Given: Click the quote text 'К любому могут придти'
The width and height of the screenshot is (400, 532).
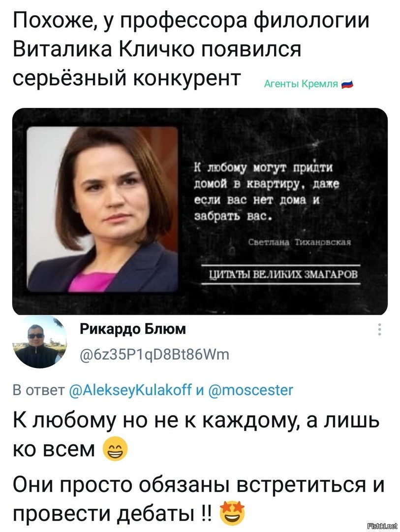Looking at the screenshot, I should [x=263, y=167].
